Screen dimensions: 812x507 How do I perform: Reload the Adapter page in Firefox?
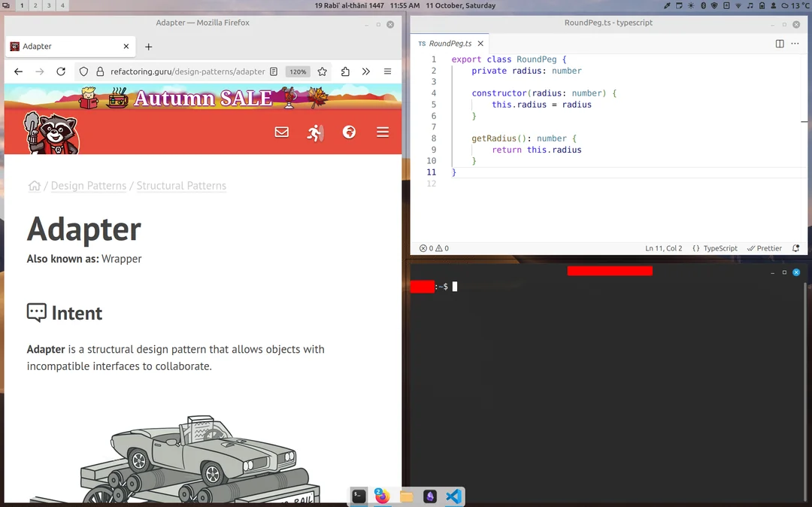tap(61, 71)
